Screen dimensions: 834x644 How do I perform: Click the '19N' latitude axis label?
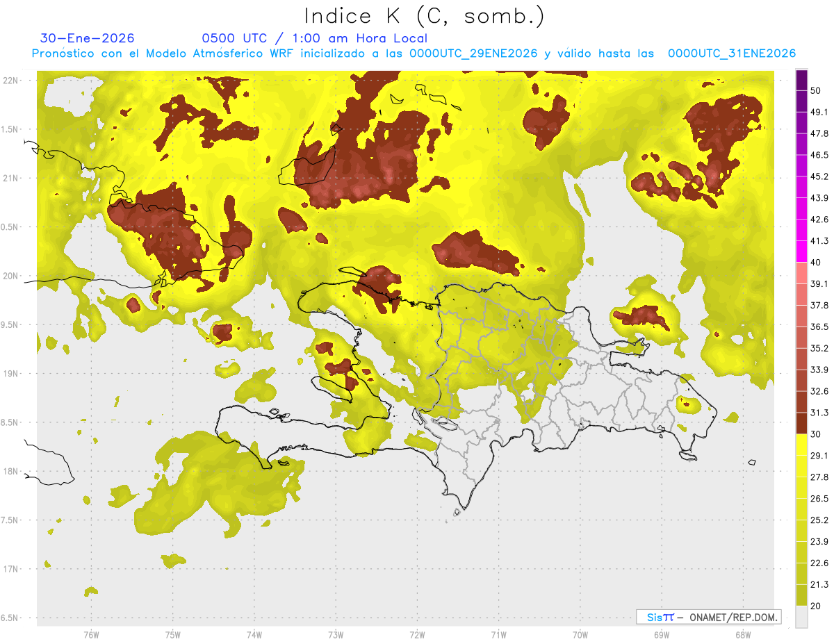point(10,374)
